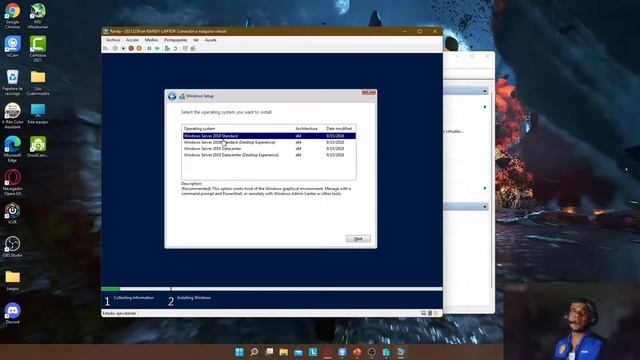The height and width of the screenshot is (360, 640).
Task: Open Camtasia 2021 desktop icon
Action: pos(38,48)
